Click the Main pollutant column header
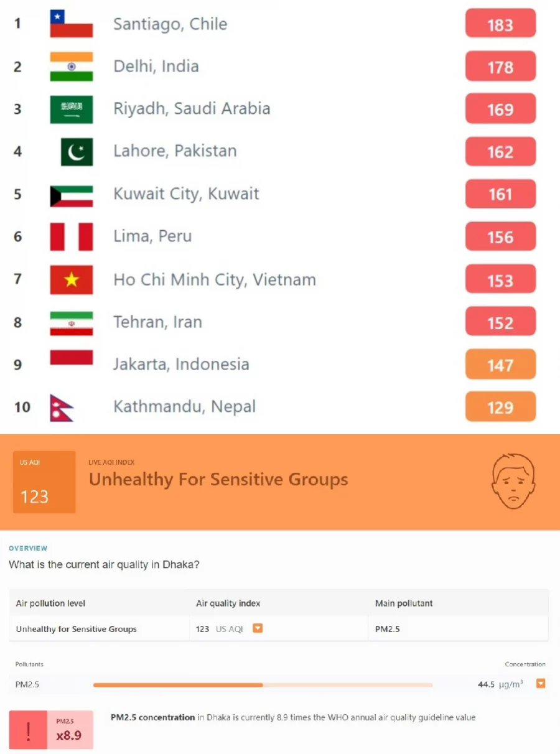560x754 pixels. 404,603
